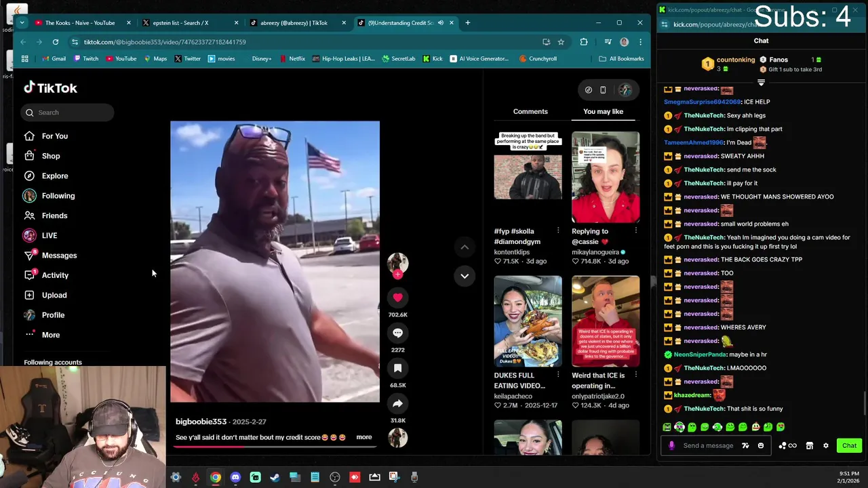Open Friends in TikTok sidebar
The image size is (868, 488).
pos(54,216)
